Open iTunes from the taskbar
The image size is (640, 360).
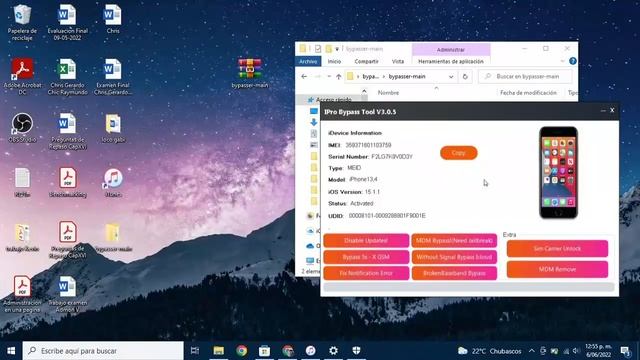[x=310, y=351]
